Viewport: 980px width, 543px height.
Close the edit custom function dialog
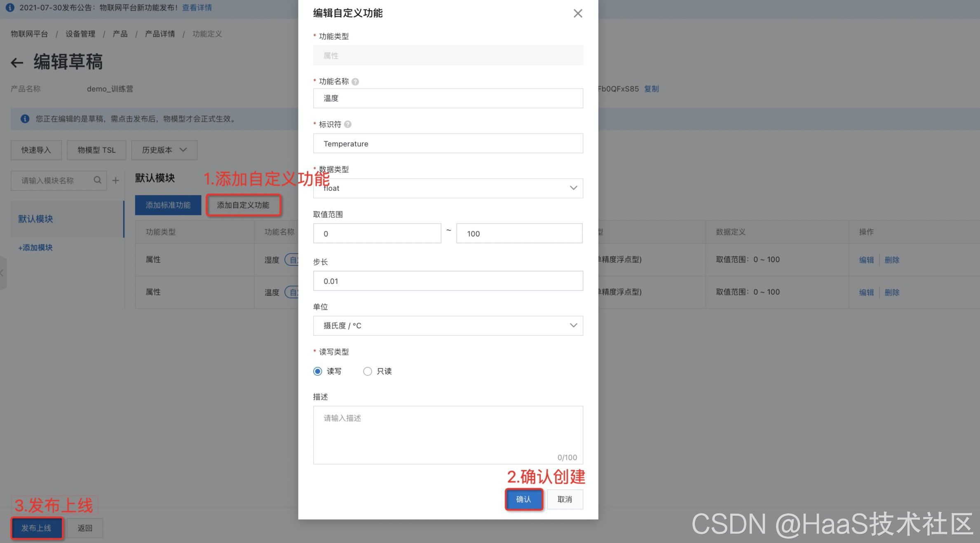[x=578, y=13]
